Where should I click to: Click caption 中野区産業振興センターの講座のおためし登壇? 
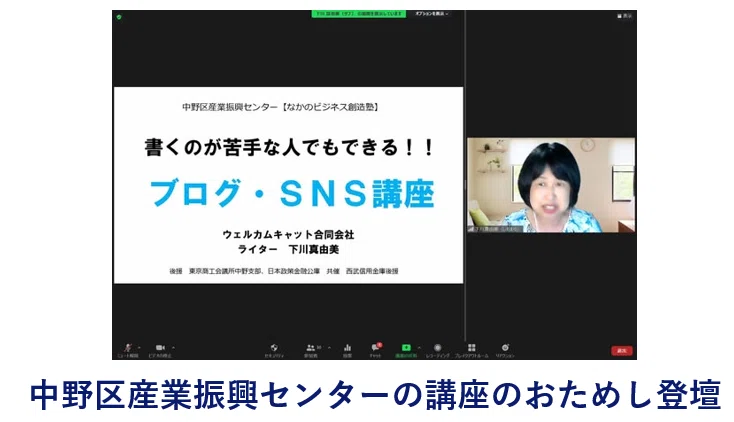click(375, 395)
